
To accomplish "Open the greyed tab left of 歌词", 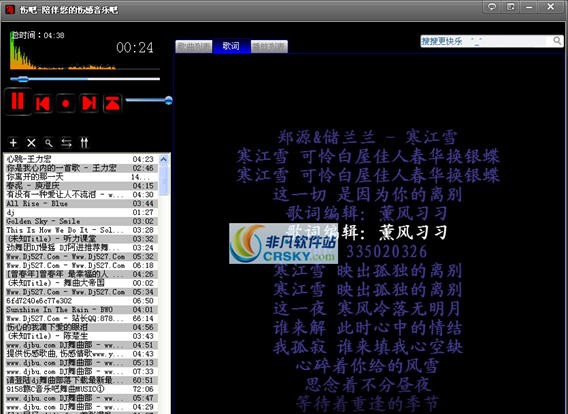I will [194, 46].
